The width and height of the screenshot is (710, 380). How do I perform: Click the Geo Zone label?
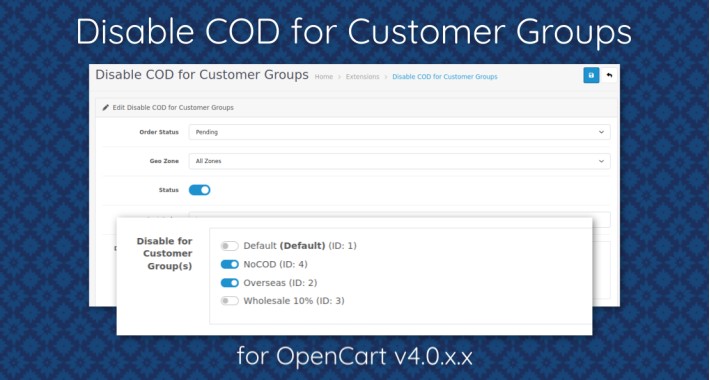(x=164, y=161)
